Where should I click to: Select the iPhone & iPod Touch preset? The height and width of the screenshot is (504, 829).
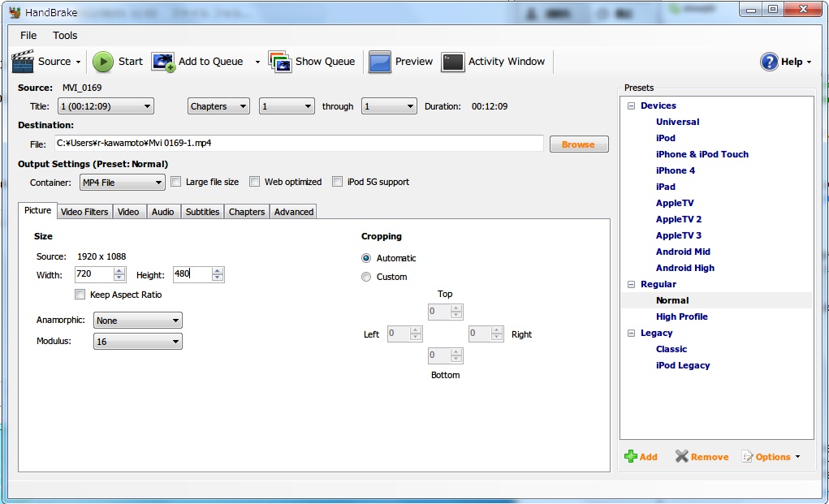702,154
